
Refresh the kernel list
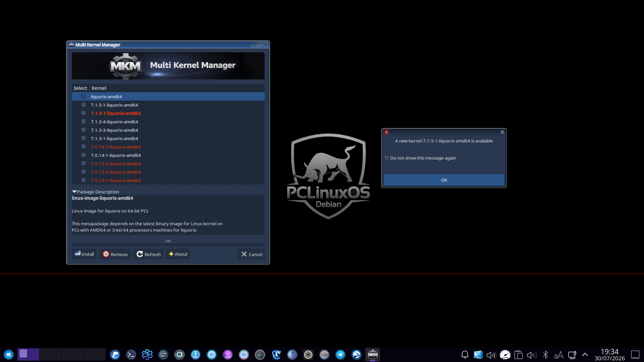148,254
